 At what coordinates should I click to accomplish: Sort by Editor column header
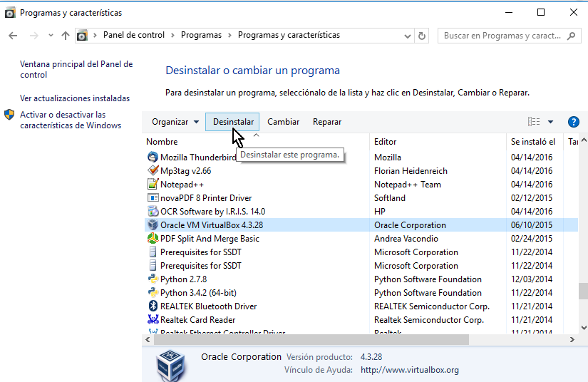[x=438, y=142]
